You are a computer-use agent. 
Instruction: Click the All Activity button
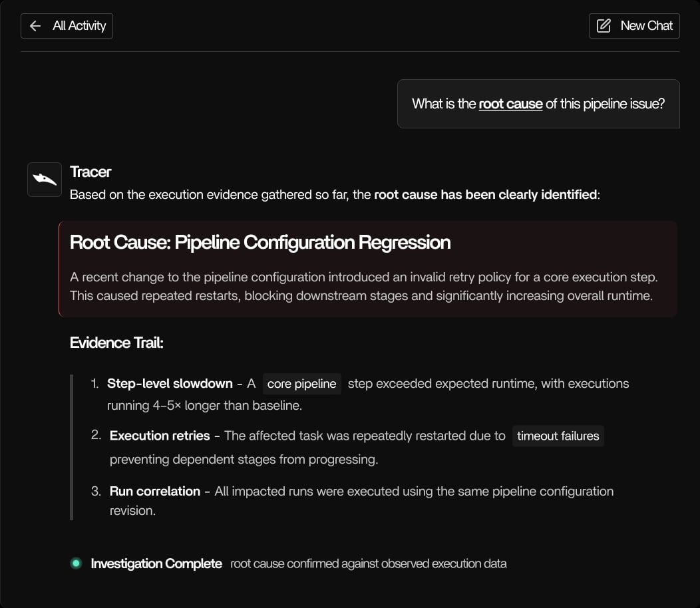click(x=67, y=25)
